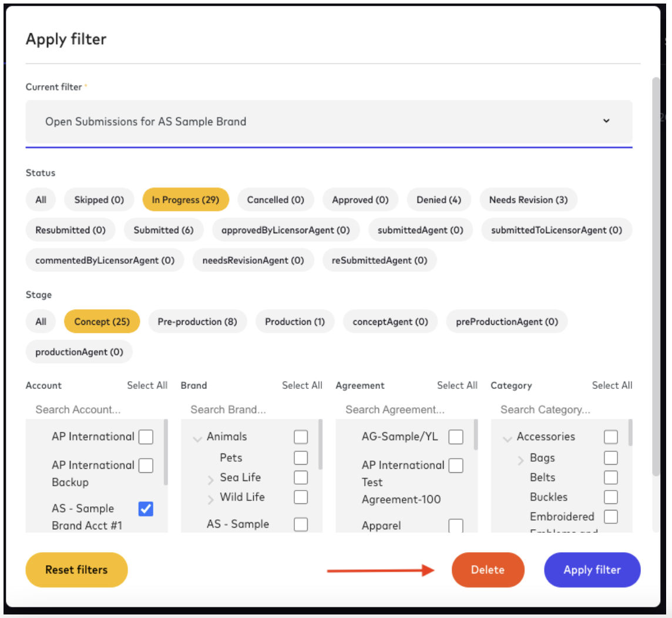Viewport: 672px width, 618px height.
Task: Select the AG-Sample/YL agreement checkbox
Action: pyautogui.click(x=456, y=436)
